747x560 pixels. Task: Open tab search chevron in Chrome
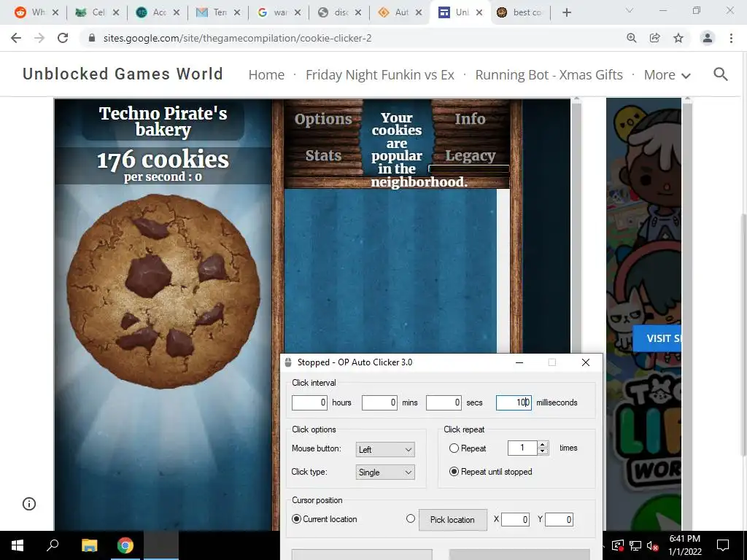(630, 10)
